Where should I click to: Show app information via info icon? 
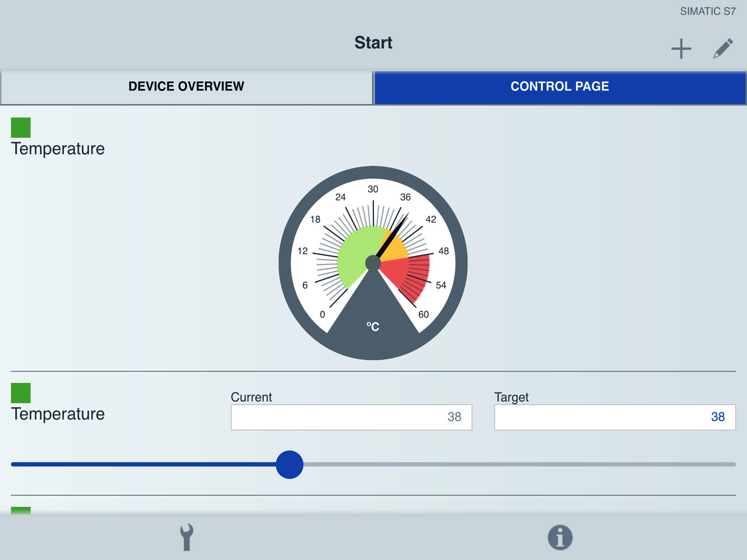point(560,537)
